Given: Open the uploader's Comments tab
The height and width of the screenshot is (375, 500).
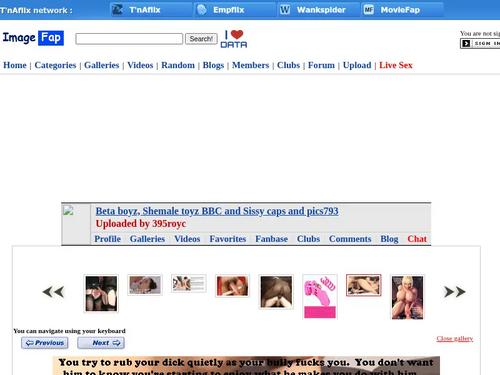Looking at the screenshot, I should (350, 239).
